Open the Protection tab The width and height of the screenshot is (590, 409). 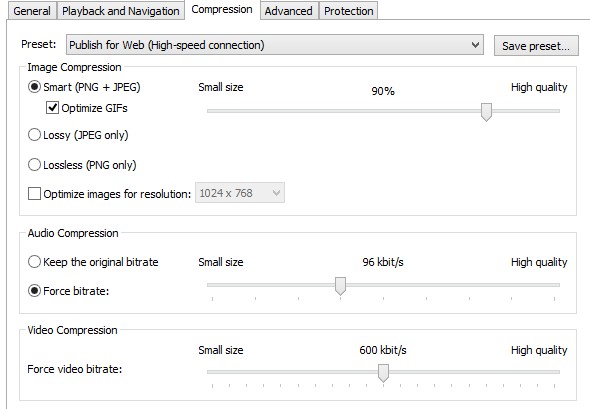click(x=348, y=11)
